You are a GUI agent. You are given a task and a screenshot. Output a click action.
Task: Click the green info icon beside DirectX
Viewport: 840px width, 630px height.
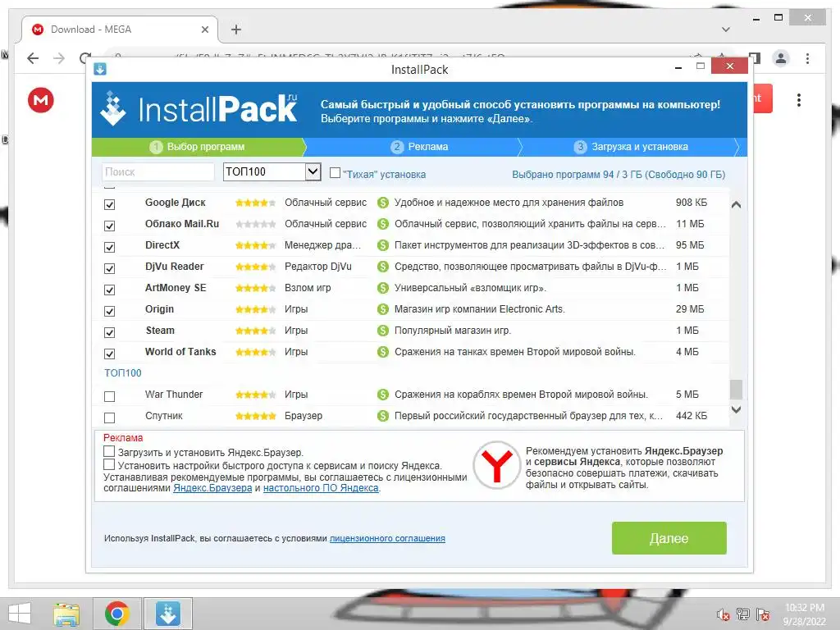[382, 245]
